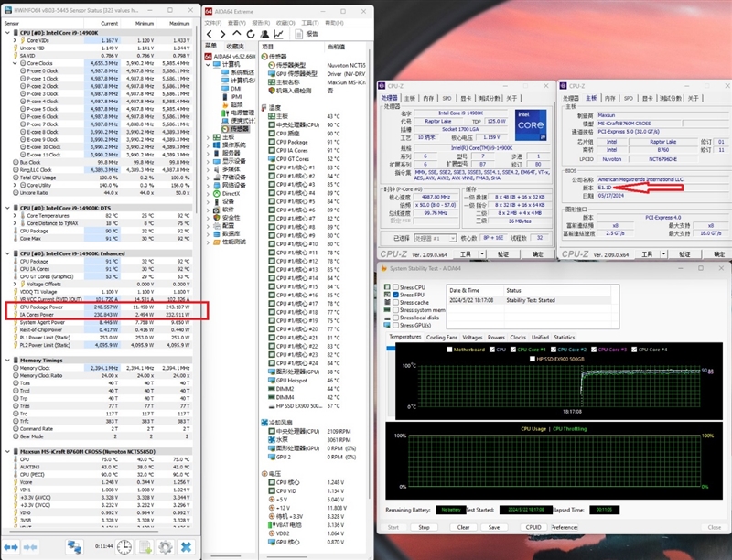
Task: Select DirectX item in AIDA64 tree
Action: (226, 193)
